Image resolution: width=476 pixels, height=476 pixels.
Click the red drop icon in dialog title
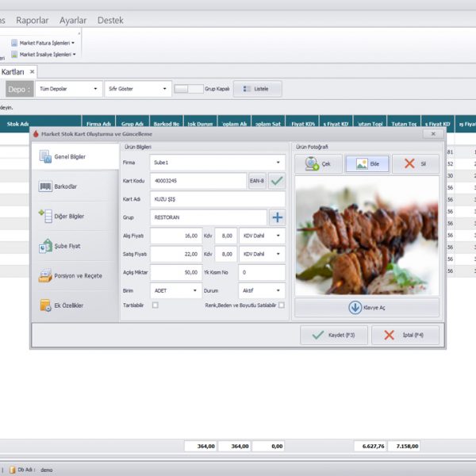(36, 134)
